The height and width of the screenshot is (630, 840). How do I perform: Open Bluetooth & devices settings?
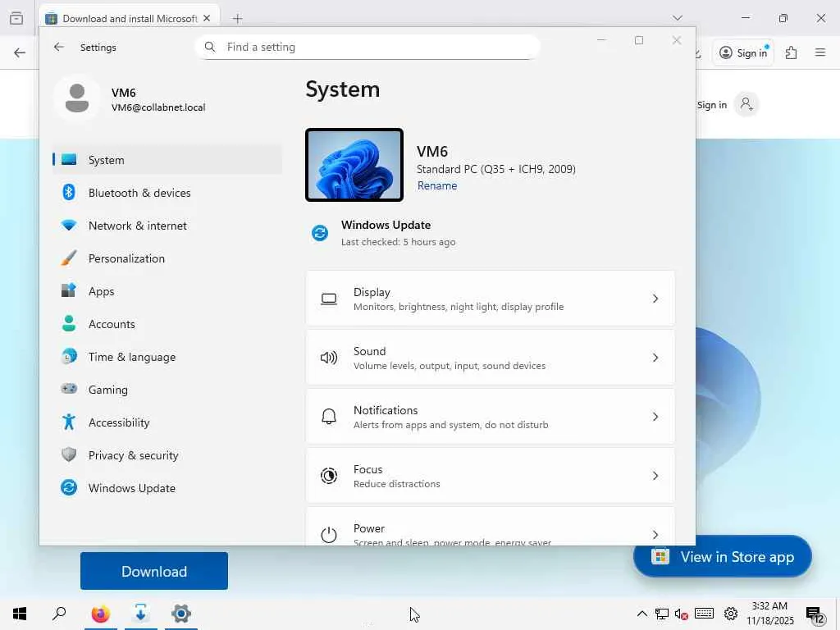click(x=167, y=192)
